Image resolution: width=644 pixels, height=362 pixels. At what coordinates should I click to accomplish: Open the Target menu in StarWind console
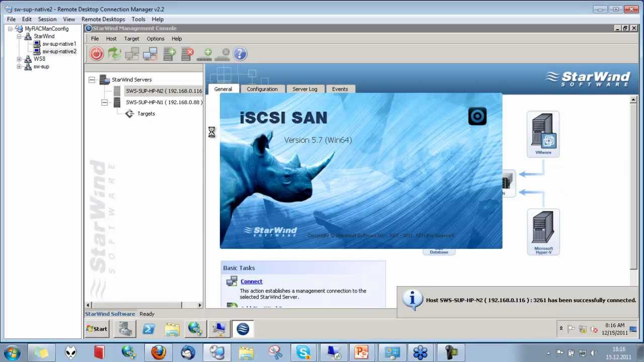[132, 39]
